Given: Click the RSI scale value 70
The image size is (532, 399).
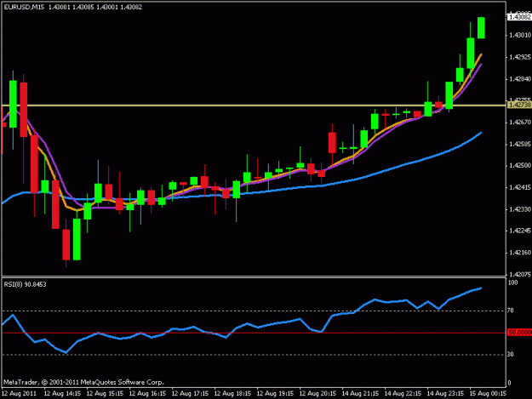Looking at the screenshot, I should [x=511, y=311].
